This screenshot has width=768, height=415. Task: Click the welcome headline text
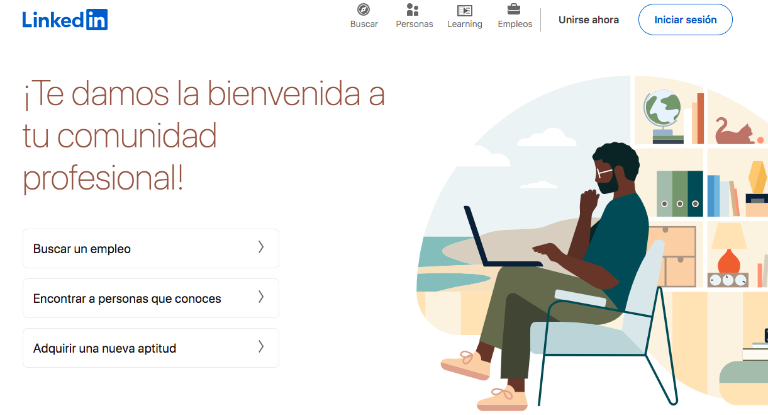click(204, 136)
